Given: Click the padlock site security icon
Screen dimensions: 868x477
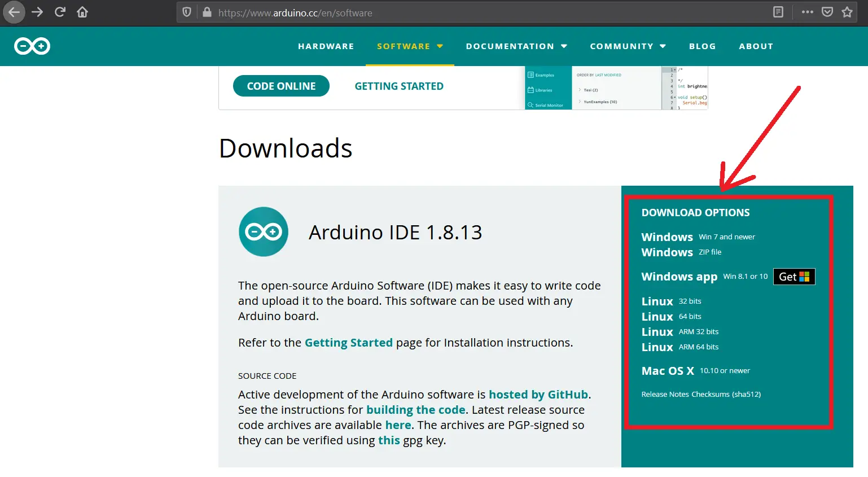Looking at the screenshot, I should (207, 12).
